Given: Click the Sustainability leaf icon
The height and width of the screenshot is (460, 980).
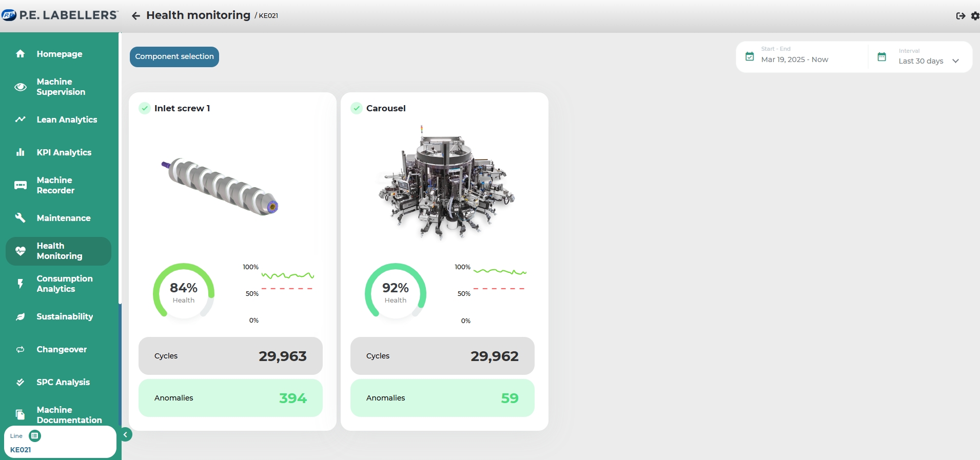Looking at the screenshot, I should [21, 316].
